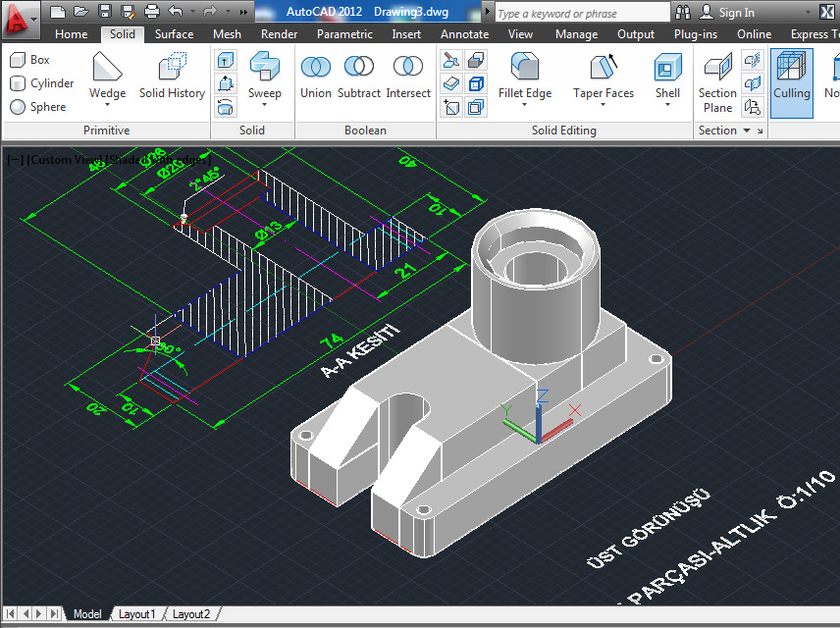Click the Section Plane tool
The width and height of the screenshot is (840, 628).
click(x=717, y=82)
